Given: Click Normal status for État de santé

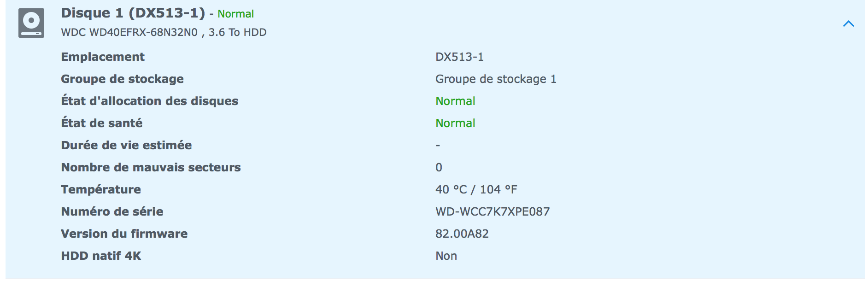Looking at the screenshot, I should point(455,123).
